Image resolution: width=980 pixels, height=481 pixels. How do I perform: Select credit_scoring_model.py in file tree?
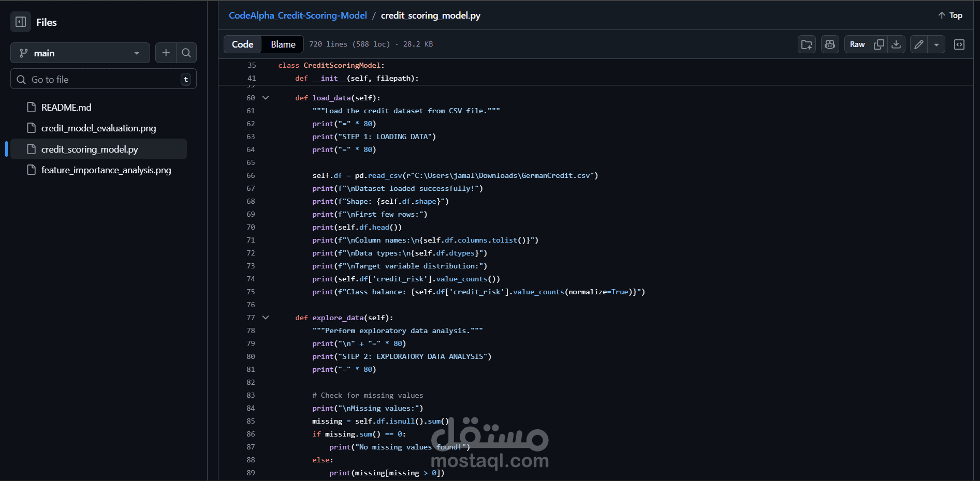98,149
